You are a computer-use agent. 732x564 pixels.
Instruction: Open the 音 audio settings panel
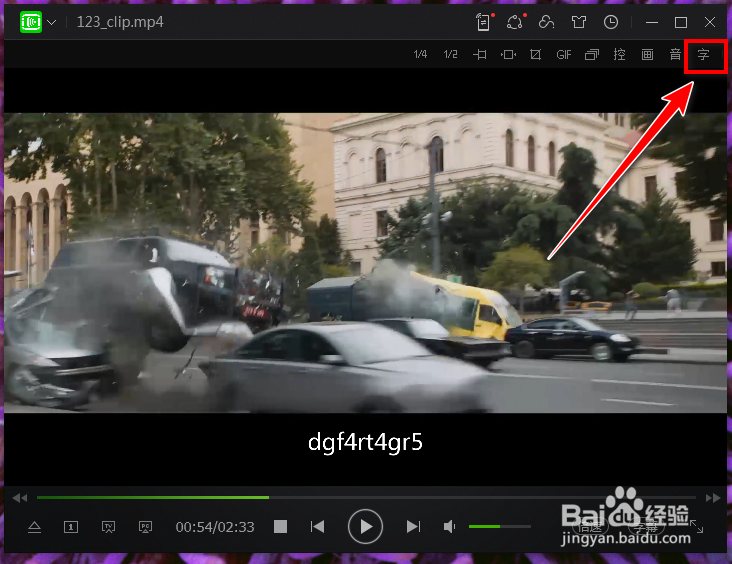675,55
